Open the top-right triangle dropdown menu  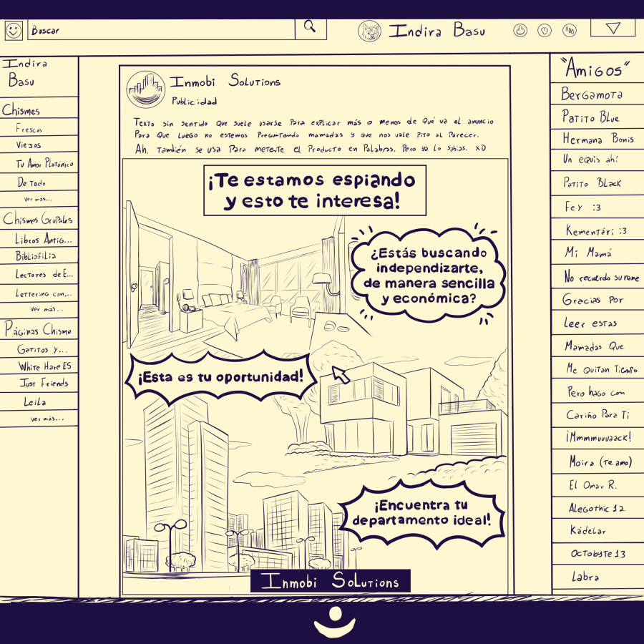click(613, 28)
